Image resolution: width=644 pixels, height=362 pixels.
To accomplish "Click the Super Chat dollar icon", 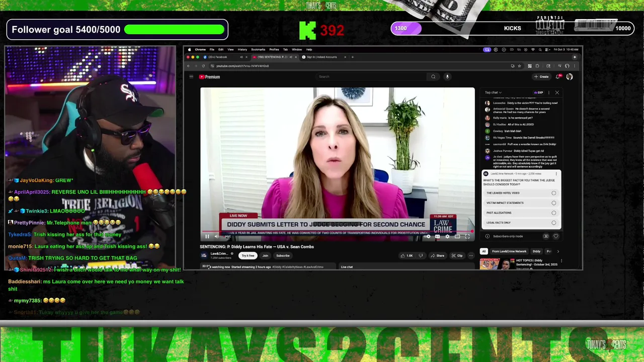I will [546, 236].
